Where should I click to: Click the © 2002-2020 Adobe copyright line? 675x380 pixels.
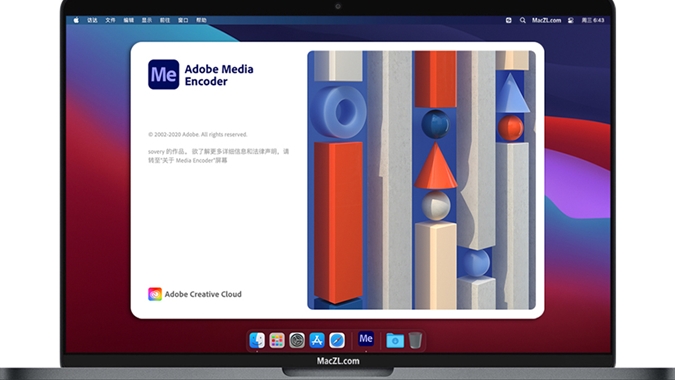pyautogui.click(x=198, y=134)
